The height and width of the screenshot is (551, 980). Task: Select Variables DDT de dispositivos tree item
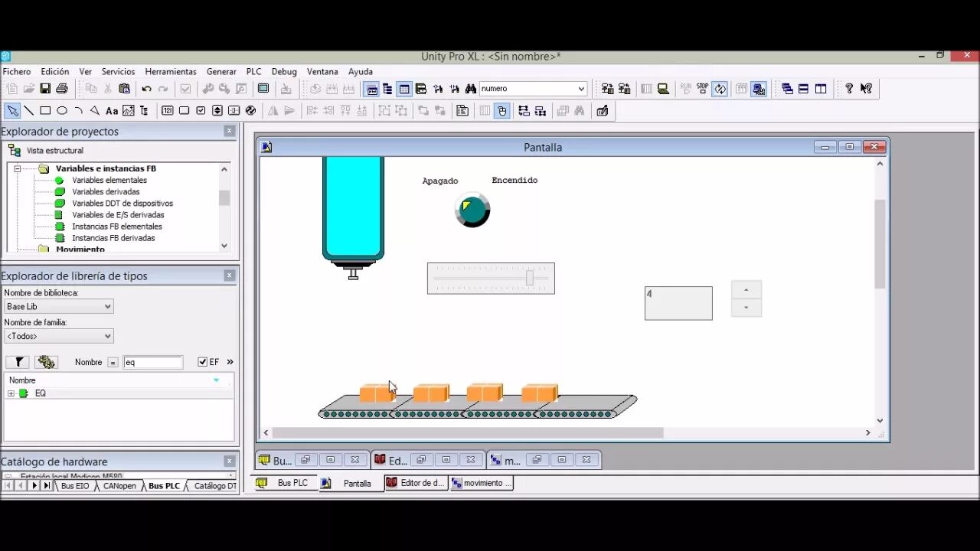pos(122,204)
